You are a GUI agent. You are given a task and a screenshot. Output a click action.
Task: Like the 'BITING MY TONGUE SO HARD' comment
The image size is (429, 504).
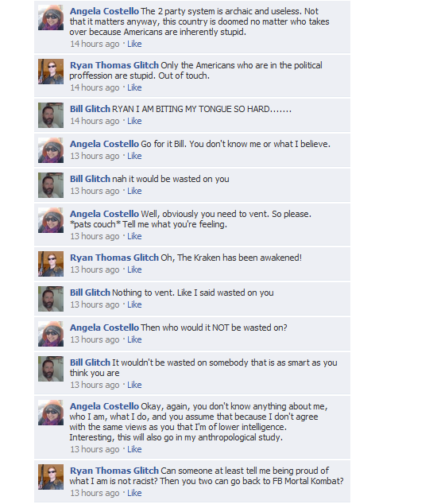(x=134, y=121)
